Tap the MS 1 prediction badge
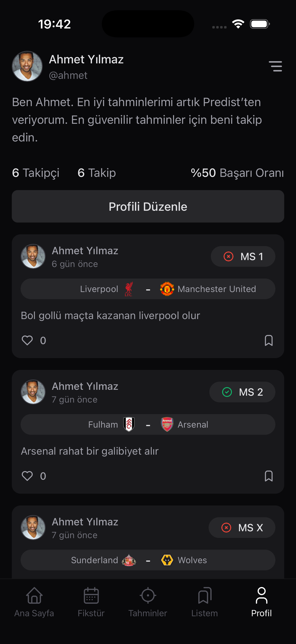This screenshot has width=296, height=644. coord(243,256)
